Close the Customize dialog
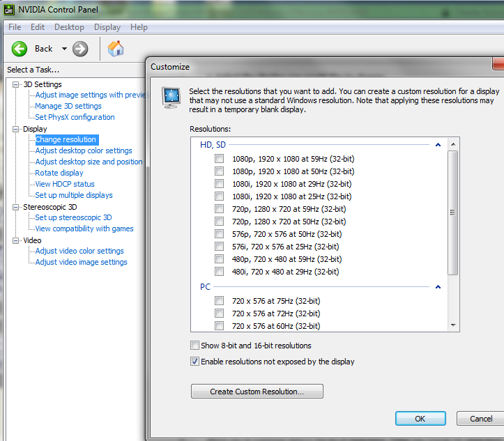Screen dimensions: 504x441 [498, 63]
